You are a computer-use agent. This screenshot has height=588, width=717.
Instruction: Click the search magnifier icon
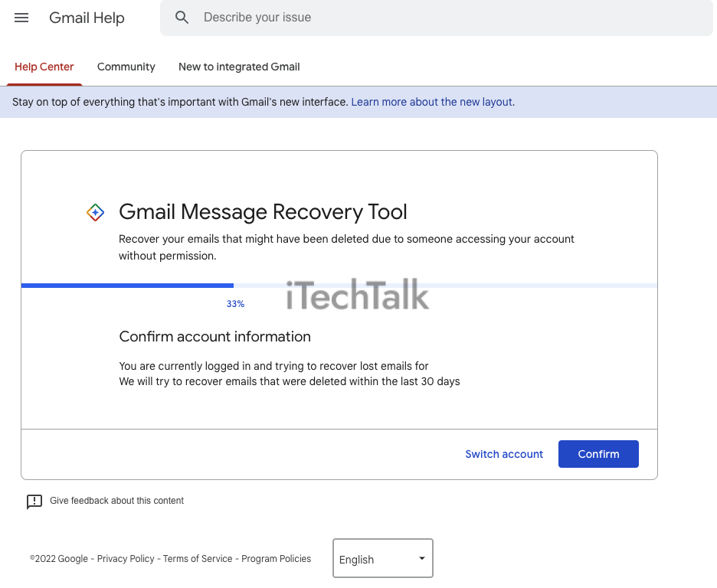pyautogui.click(x=182, y=18)
